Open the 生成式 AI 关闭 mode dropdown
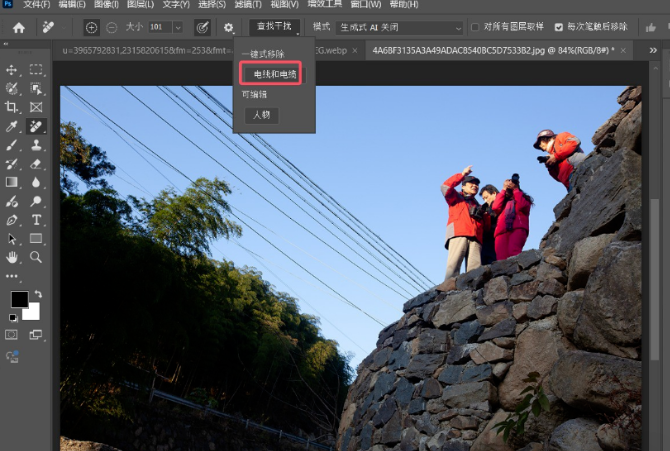This screenshot has height=451, width=670. coord(400,27)
